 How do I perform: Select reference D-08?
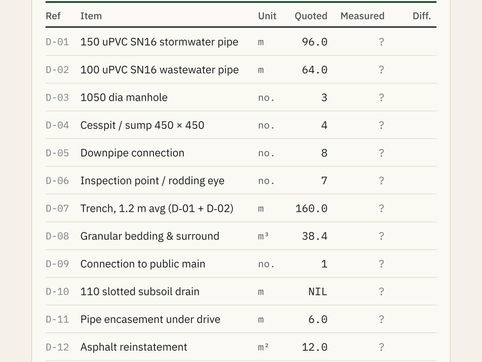(57, 236)
